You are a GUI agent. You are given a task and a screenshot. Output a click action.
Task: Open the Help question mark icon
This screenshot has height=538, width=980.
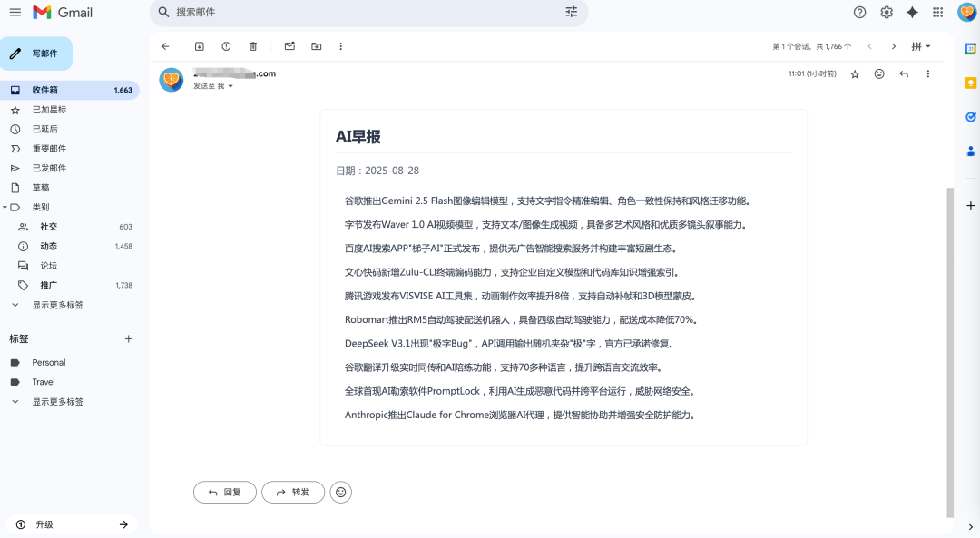point(860,12)
